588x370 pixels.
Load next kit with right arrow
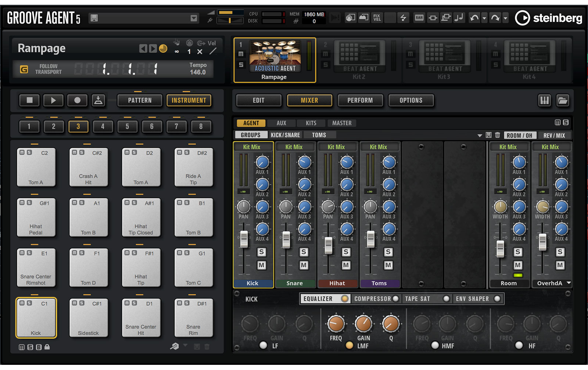(x=153, y=49)
